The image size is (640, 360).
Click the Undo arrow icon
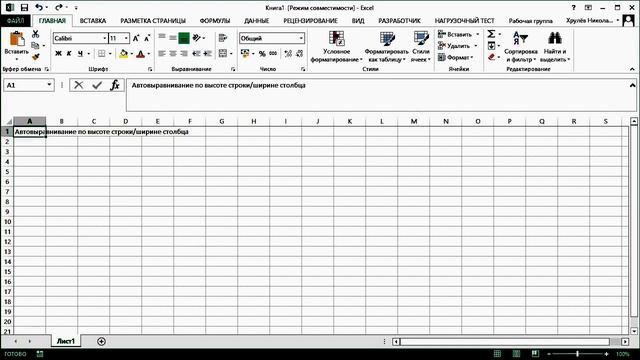[x=39, y=8]
